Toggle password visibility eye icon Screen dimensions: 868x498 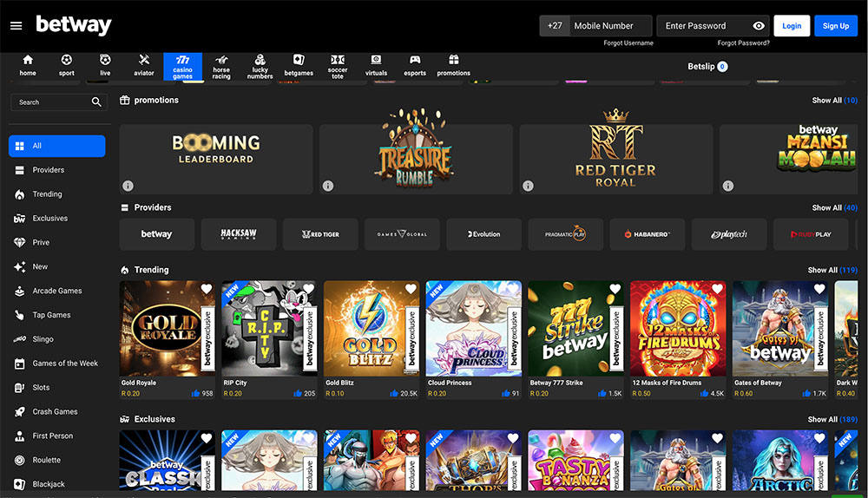click(x=759, y=26)
